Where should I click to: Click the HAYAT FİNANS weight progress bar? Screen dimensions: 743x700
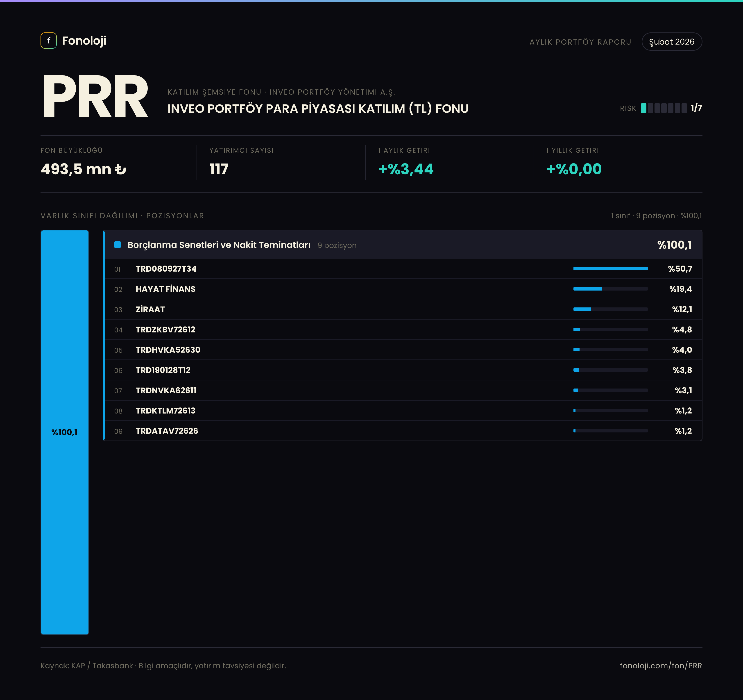pos(610,289)
